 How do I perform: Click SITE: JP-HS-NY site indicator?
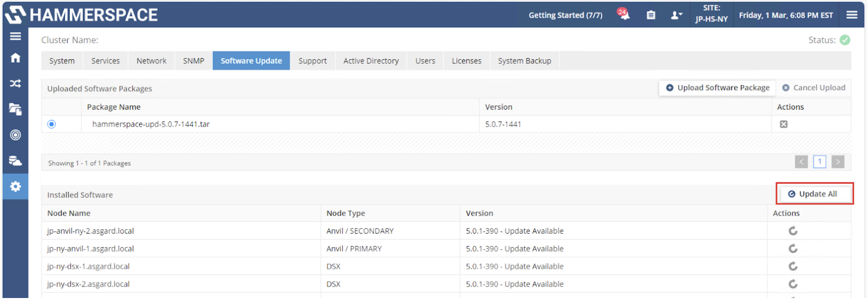[x=712, y=14]
